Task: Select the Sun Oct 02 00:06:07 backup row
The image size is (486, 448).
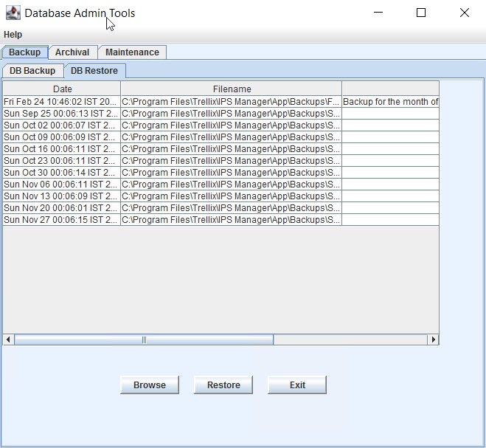Action: 221,125
